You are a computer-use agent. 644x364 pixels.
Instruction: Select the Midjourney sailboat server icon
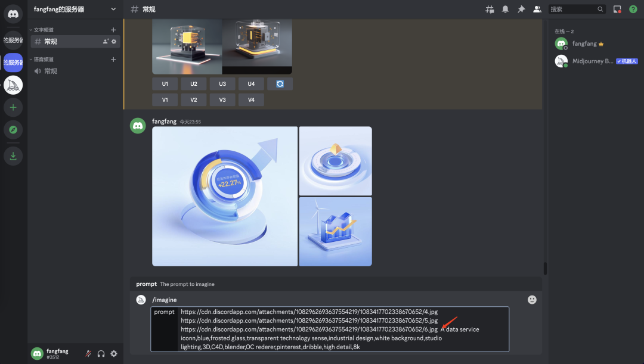point(13,85)
